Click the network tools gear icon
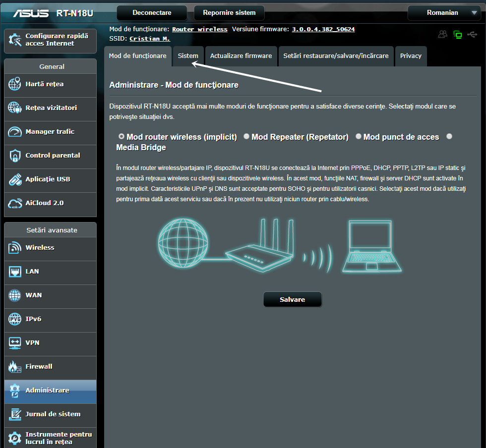Image resolution: width=486 pixels, height=448 pixels. pos(14,438)
